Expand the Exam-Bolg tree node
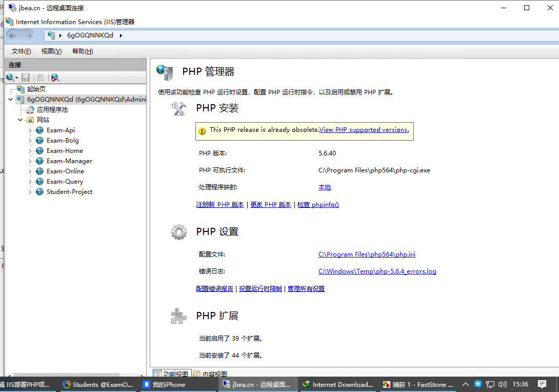 point(30,141)
